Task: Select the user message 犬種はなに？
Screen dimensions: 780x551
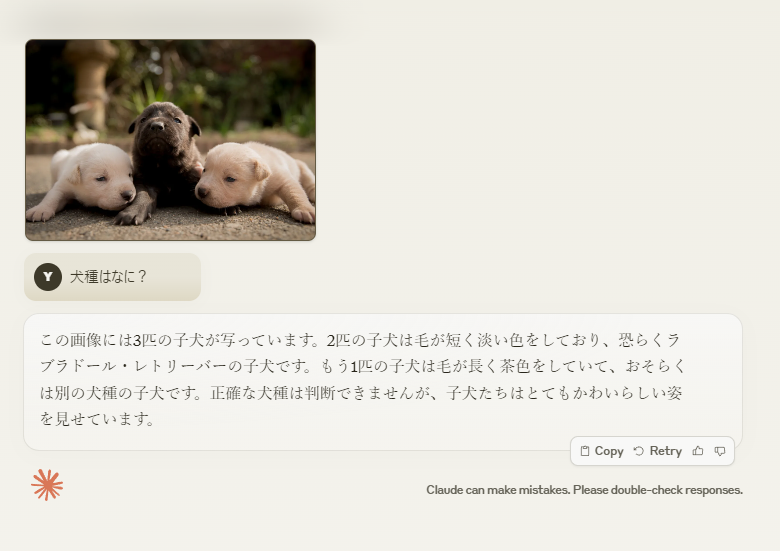Action: pos(108,276)
